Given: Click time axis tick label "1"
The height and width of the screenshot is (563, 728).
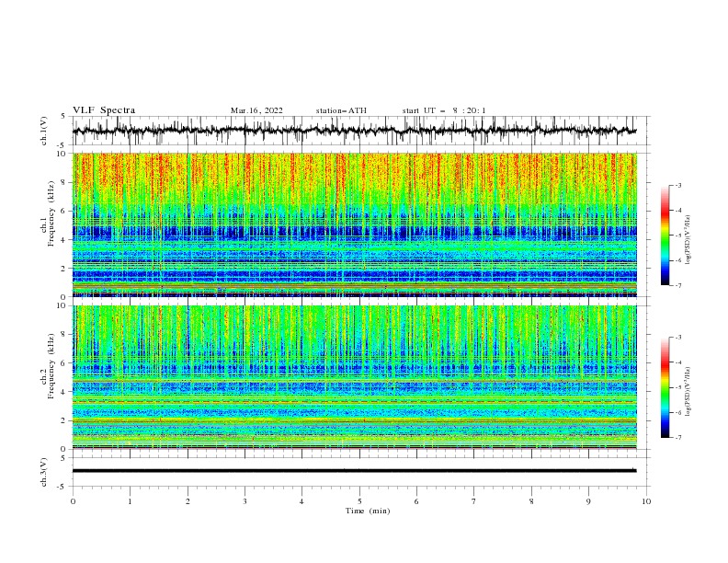Looking at the screenshot, I should 130,501.
